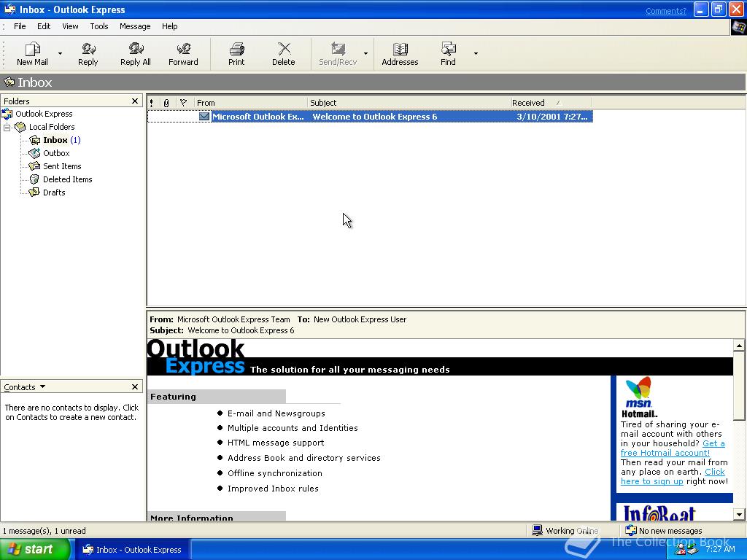The width and height of the screenshot is (747, 560).
Task: Click the system tray clock 7:27 AM
Action: point(720,549)
